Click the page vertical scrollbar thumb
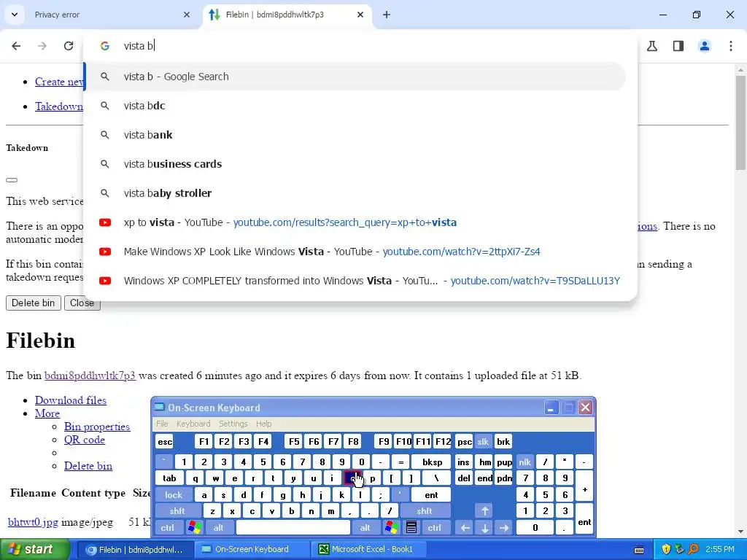This screenshot has width=747, height=560. point(741,122)
